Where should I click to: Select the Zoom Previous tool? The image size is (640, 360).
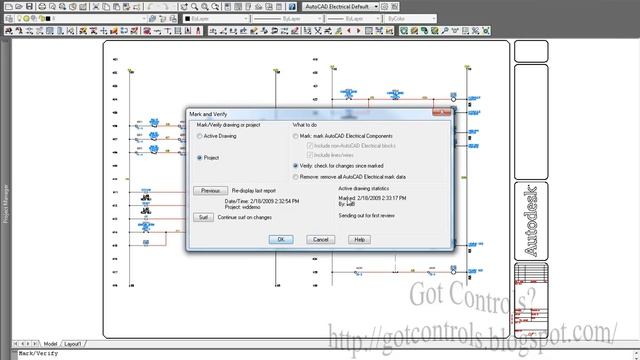pos(215,7)
